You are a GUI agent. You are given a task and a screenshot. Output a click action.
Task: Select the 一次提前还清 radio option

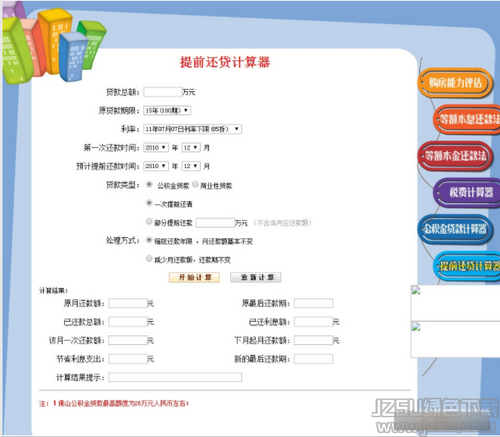[149, 203]
